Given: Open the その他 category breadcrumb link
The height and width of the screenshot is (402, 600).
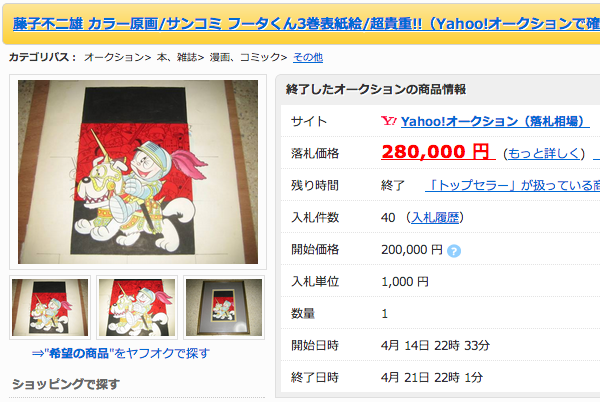Looking at the screenshot, I should point(308,57).
